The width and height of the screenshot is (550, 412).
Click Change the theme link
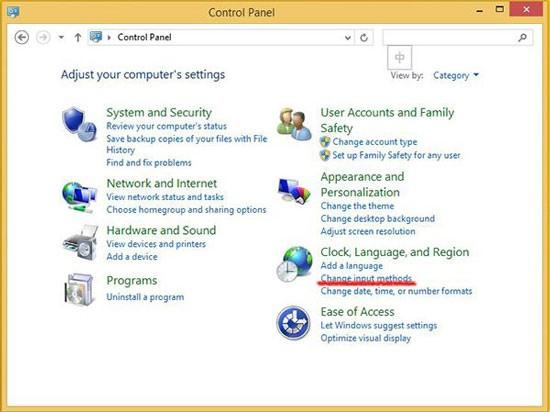[x=357, y=206]
